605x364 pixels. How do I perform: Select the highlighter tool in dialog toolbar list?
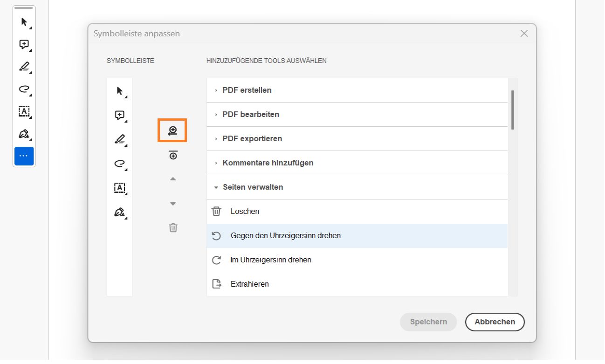(x=120, y=139)
